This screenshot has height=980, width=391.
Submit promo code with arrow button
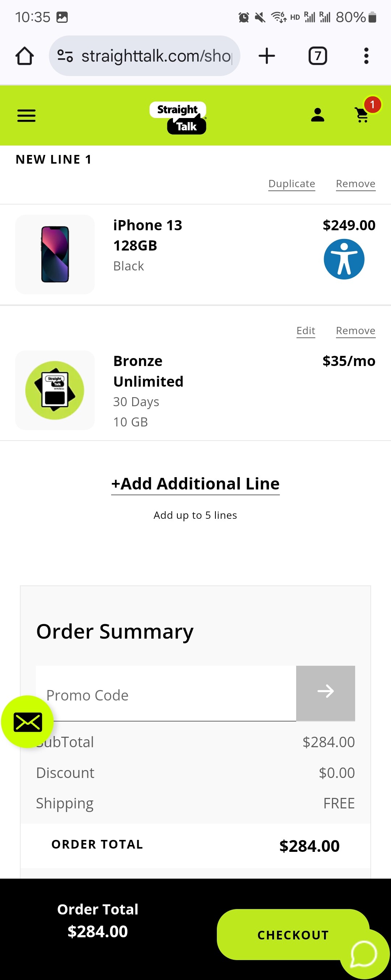pos(325,693)
